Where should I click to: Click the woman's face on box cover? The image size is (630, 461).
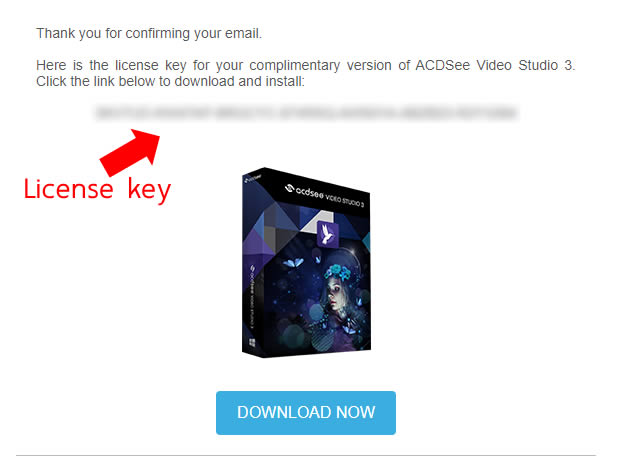335,296
